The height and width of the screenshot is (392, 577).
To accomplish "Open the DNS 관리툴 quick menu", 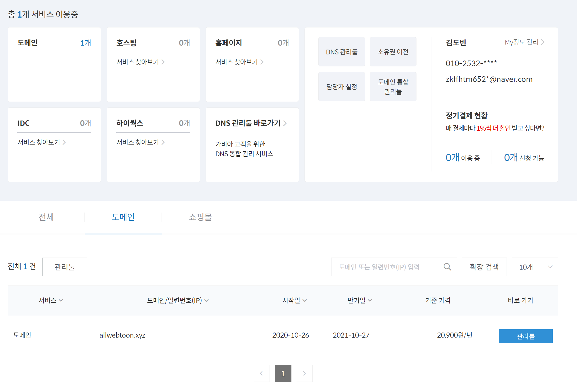I will [x=342, y=52].
